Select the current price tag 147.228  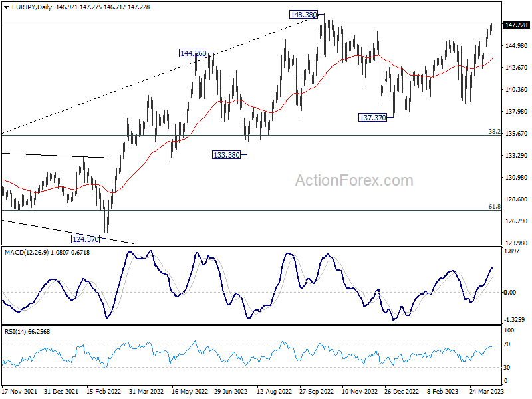click(516, 25)
